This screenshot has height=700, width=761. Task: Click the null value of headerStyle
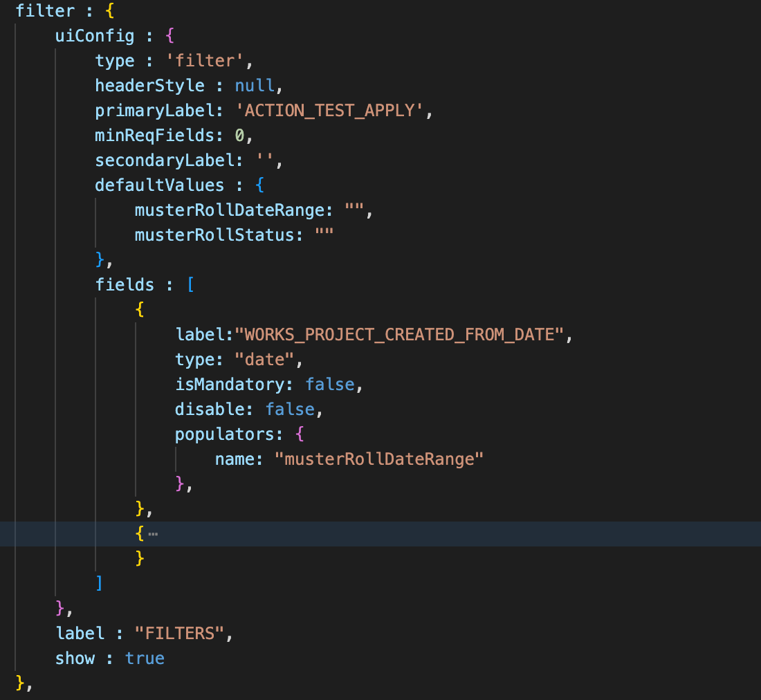point(254,86)
